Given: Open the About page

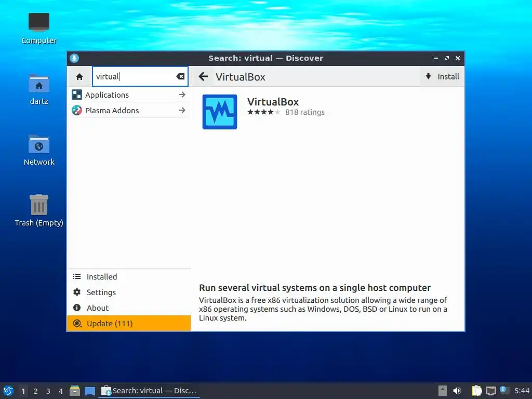Looking at the screenshot, I should pyautogui.click(x=129, y=308).
